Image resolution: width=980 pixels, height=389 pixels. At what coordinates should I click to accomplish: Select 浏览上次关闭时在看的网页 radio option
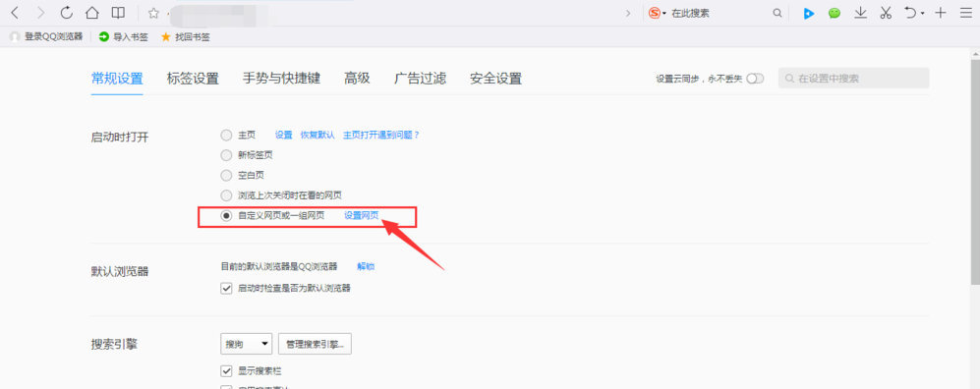(226, 194)
